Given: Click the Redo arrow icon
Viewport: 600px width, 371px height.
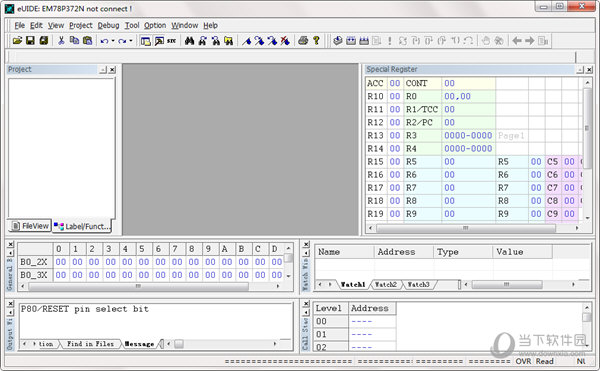Looking at the screenshot, I should [x=122, y=41].
